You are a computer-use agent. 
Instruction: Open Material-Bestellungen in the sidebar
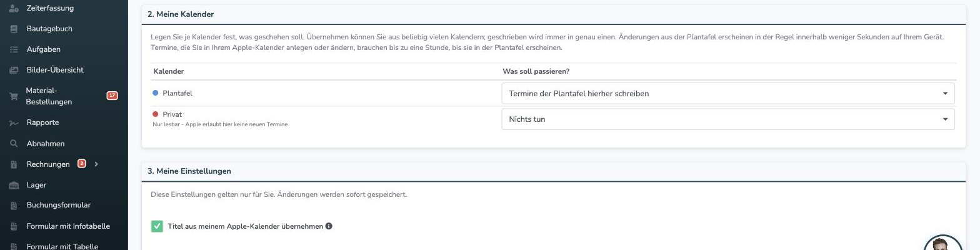pos(49,96)
